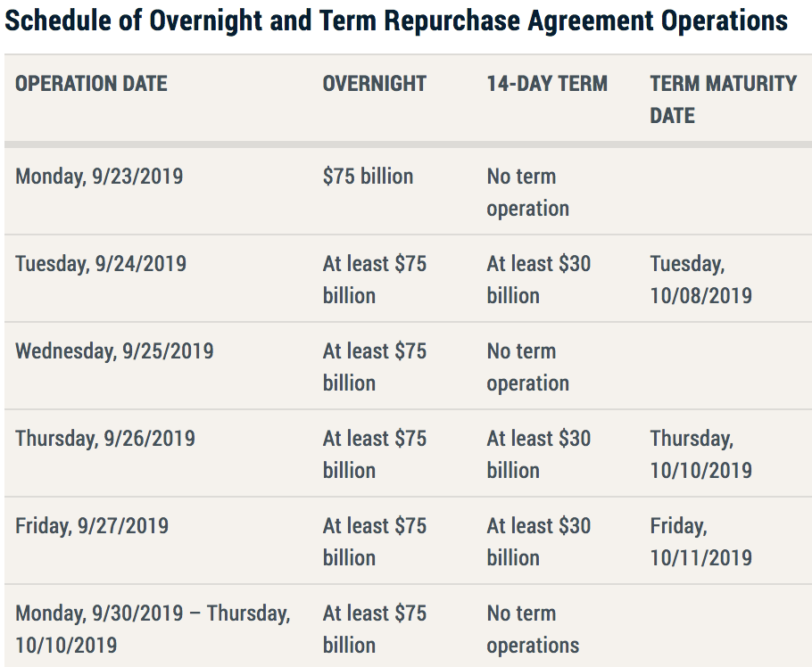Screen dimensions: 812x667
Task: Select the Wednesday, 9/25/2019 date cell
Action: click(x=114, y=351)
